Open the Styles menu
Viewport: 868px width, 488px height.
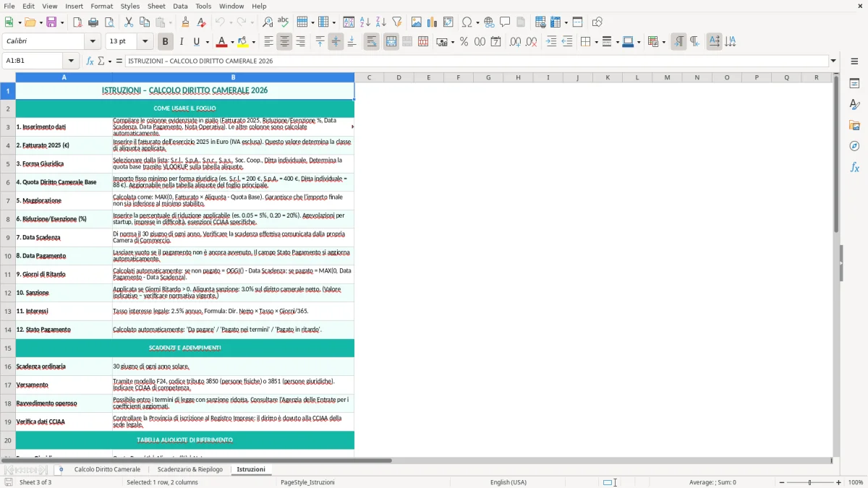click(x=130, y=6)
